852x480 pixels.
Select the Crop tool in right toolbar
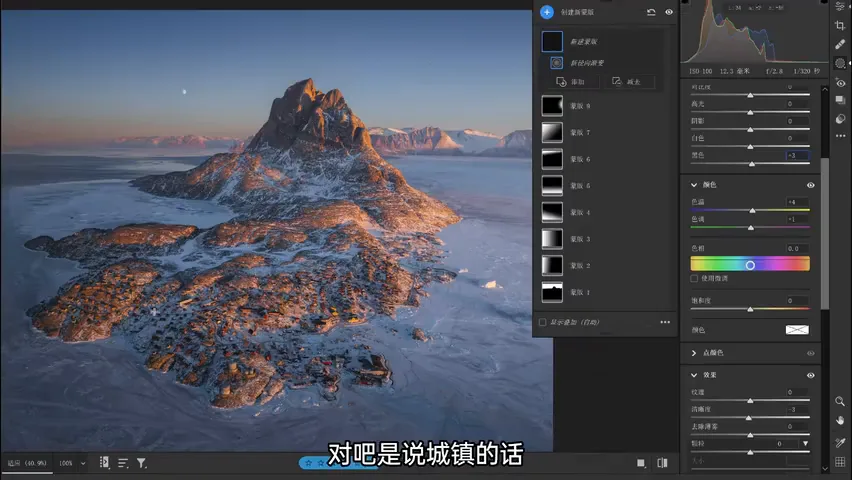pyautogui.click(x=840, y=26)
